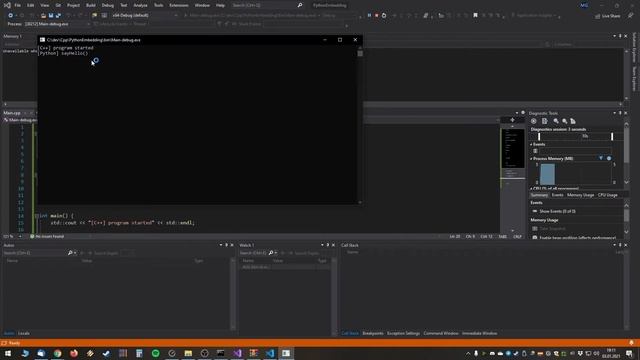This screenshot has height=360, width=640.
Task: Select left timeline handle in Diagnostic Tools
Action: pyautogui.click(x=539, y=136)
